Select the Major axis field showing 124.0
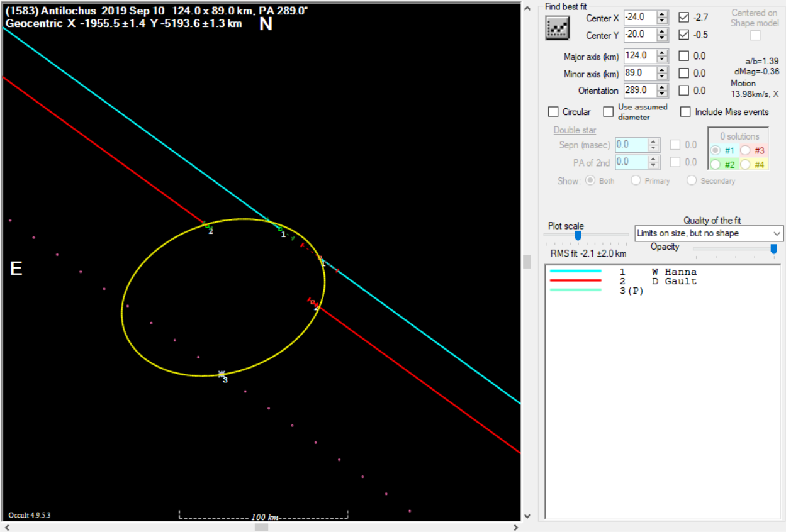Screen dimensions: 786x532 coord(640,56)
